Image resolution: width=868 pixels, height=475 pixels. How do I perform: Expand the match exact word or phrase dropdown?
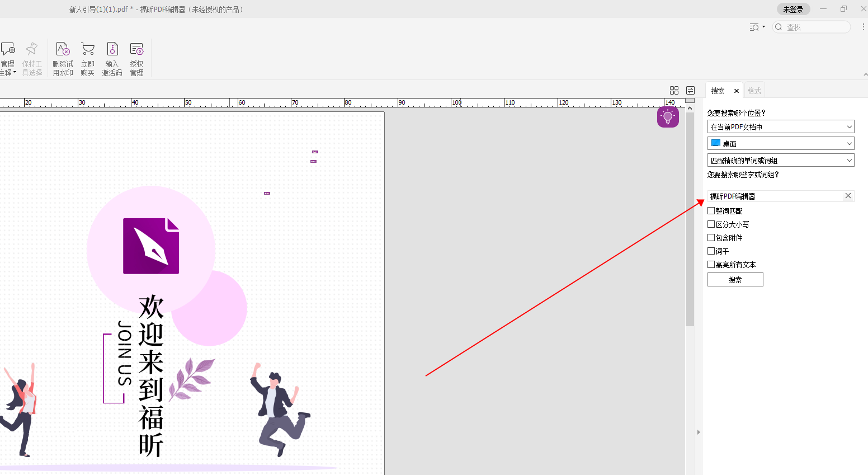(x=780, y=161)
